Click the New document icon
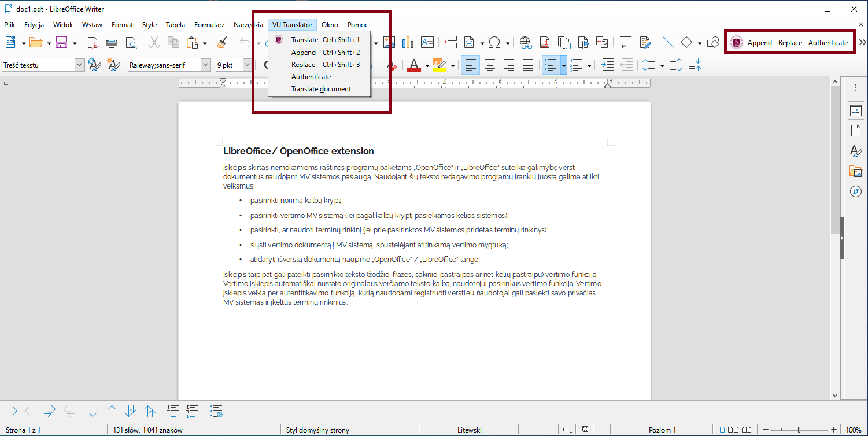This screenshot has width=868, height=436. click(x=11, y=42)
